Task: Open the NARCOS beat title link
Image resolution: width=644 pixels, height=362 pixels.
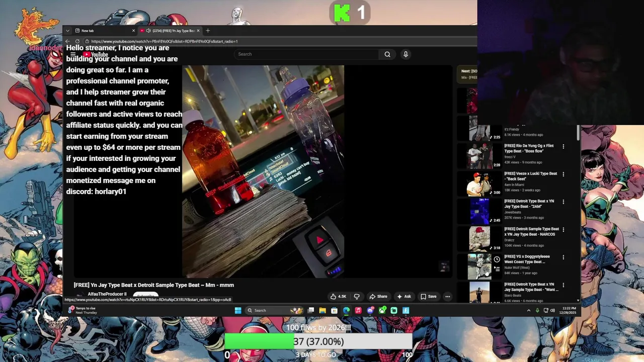Action: [x=531, y=231]
